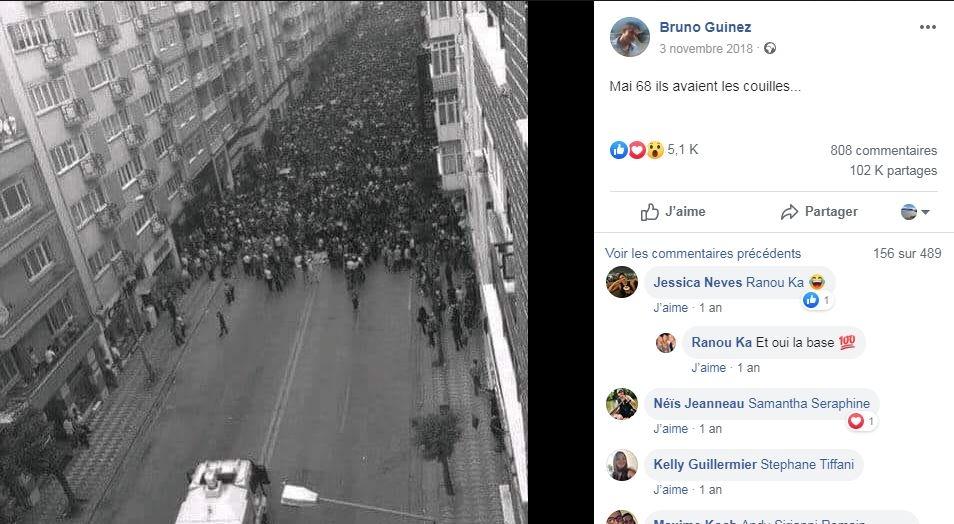Click Jessica Neves' avatar
This screenshot has width=954, height=524.
point(622,282)
